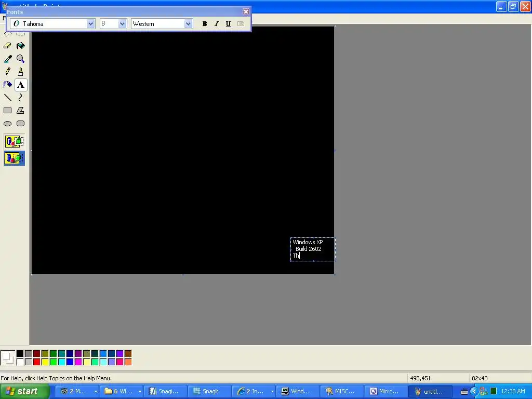Select the Polygon tool
Viewport: 532px width, 399px height.
[20, 111]
